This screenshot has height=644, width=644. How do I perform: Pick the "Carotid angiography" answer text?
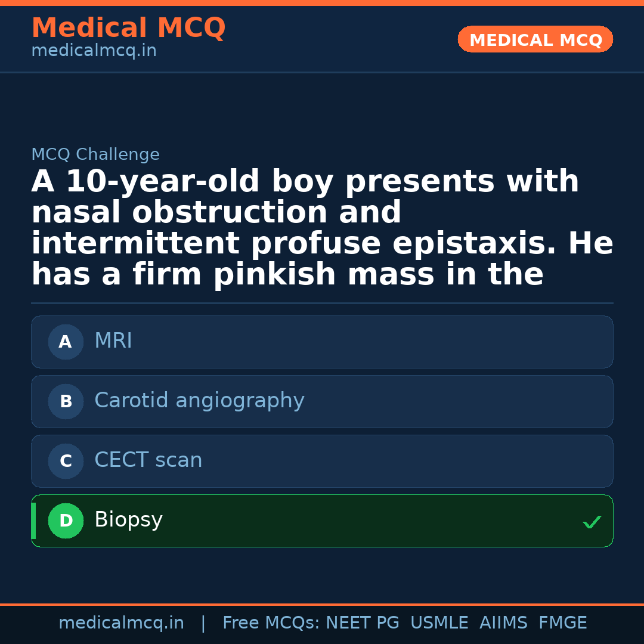[199, 401]
